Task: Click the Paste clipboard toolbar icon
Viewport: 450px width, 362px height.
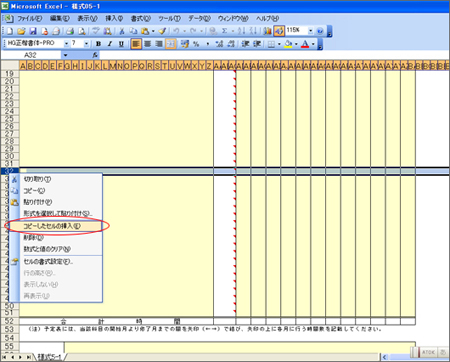Action: [x=145, y=31]
